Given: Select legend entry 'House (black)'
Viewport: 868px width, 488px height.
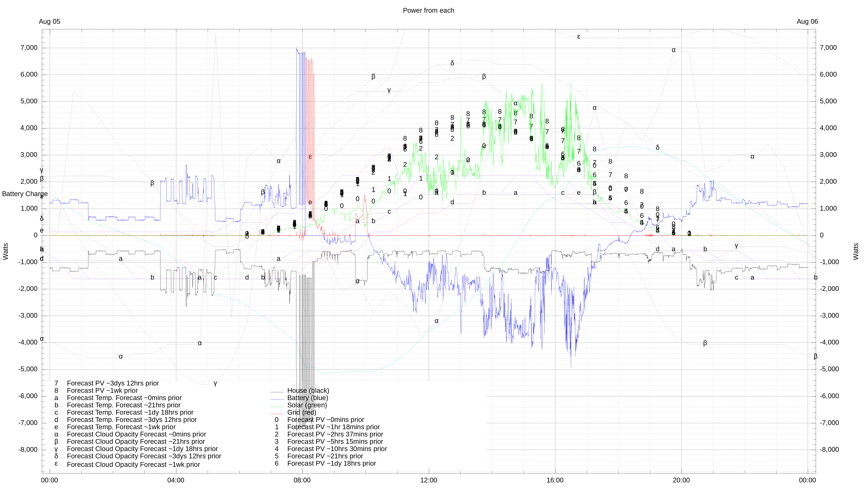Looking at the screenshot, I should 308,390.
